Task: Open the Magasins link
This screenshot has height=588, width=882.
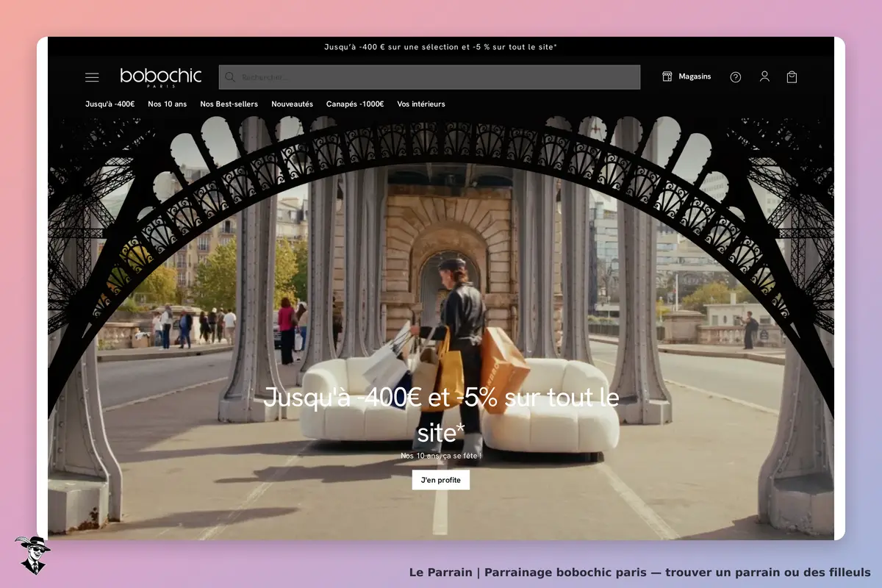Action: pyautogui.click(x=695, y=76)
